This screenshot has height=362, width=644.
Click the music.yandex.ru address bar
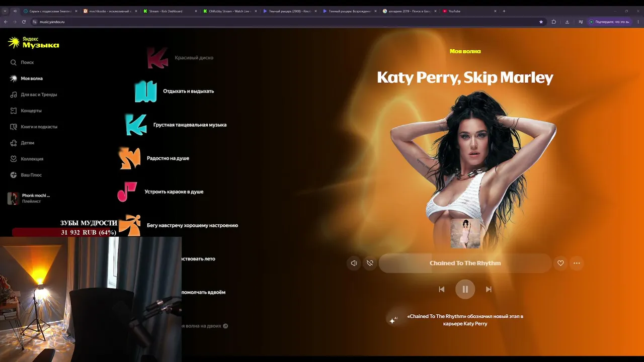[288, 22]
